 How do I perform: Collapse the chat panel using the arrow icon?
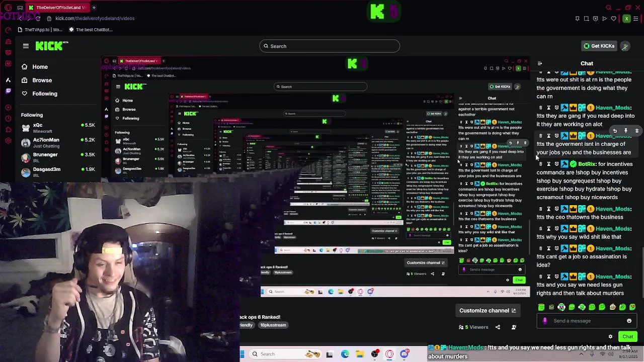[540, 64]
